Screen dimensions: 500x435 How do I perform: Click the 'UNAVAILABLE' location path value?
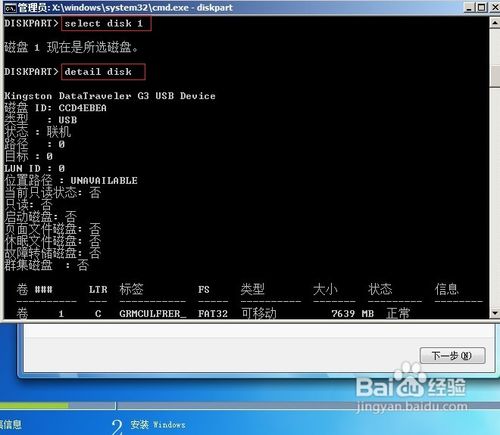104,181
